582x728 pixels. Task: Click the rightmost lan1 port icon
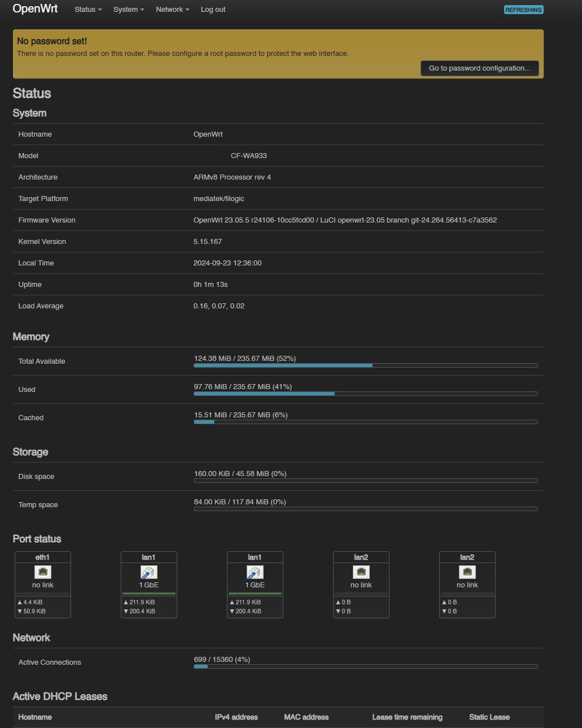point(255,572)
